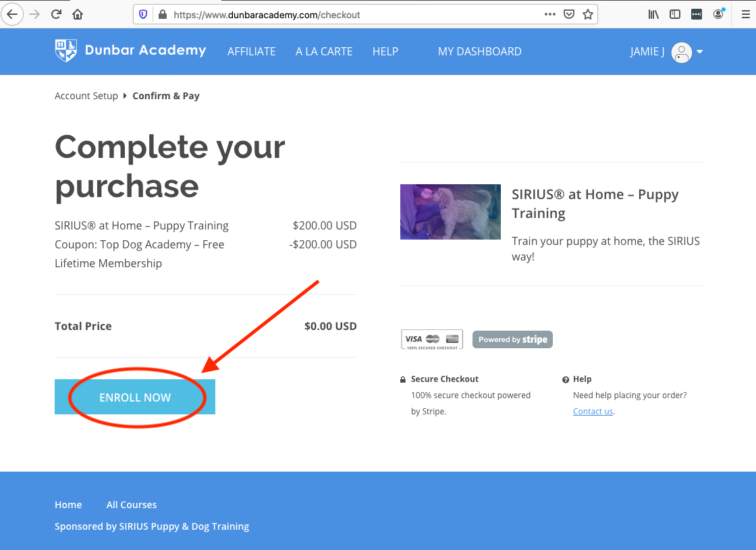The width and height of the screenshot is (756, 550).
Task: Click the Account Setup breadcrumb
Action: 86,96
